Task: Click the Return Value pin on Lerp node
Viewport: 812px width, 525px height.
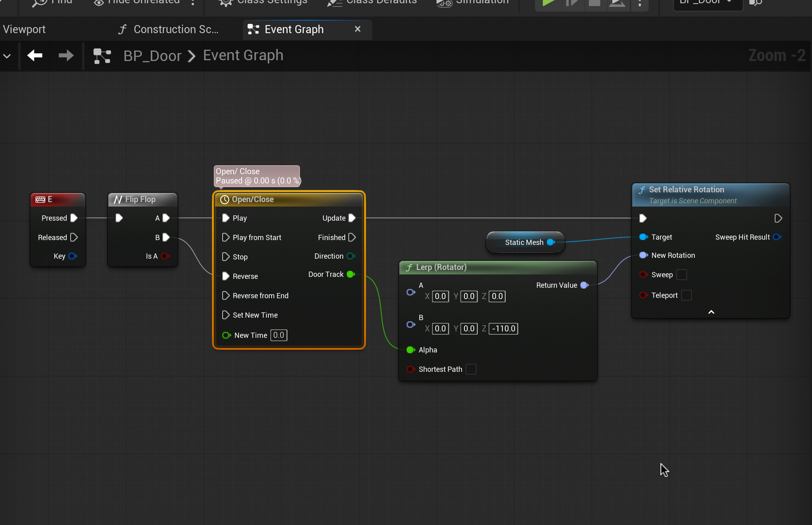Action: click(584, 285)
